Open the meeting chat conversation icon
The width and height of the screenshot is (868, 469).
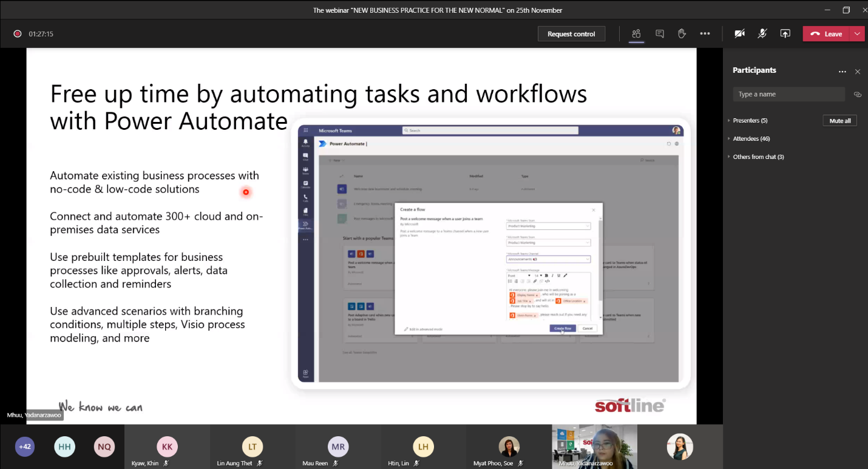coord(660,34)
